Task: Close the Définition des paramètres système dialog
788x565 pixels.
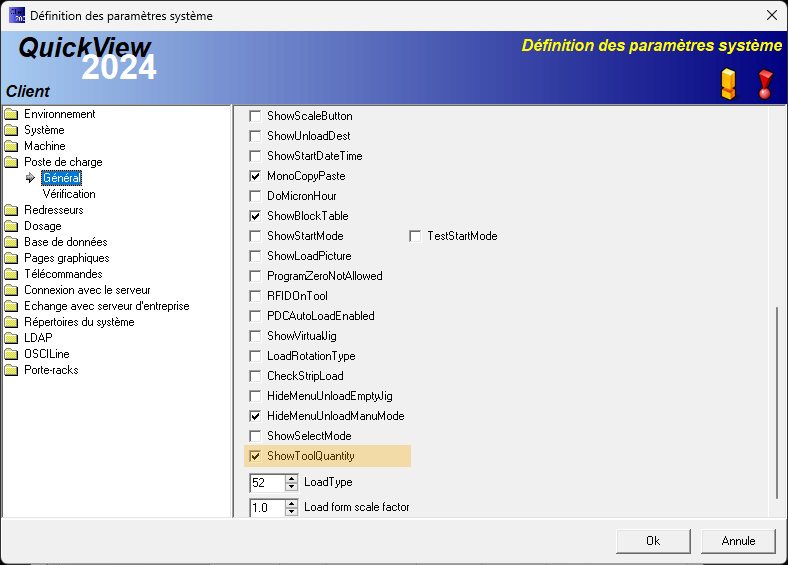Action: pyautogui.click(x=772, y=16)
